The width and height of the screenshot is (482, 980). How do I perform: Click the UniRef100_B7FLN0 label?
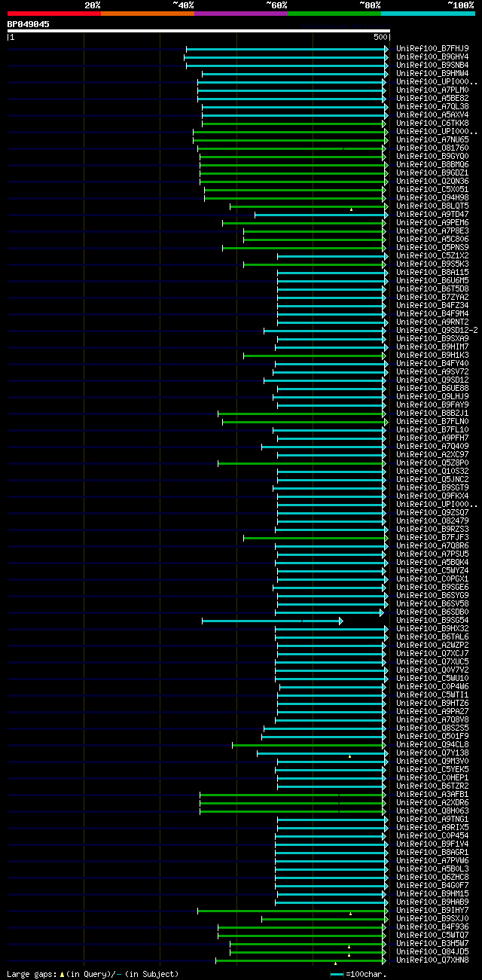432,421
